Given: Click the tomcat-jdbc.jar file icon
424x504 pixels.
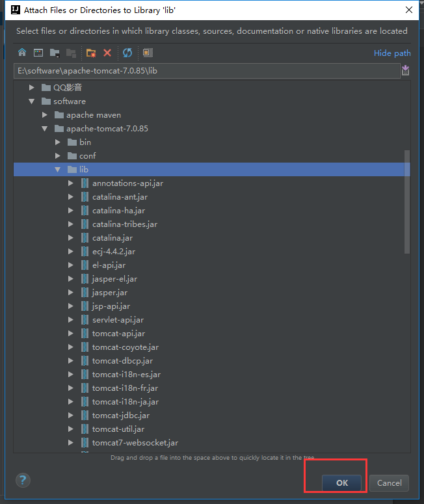Looking at the screenshot, I should [85, 416].
